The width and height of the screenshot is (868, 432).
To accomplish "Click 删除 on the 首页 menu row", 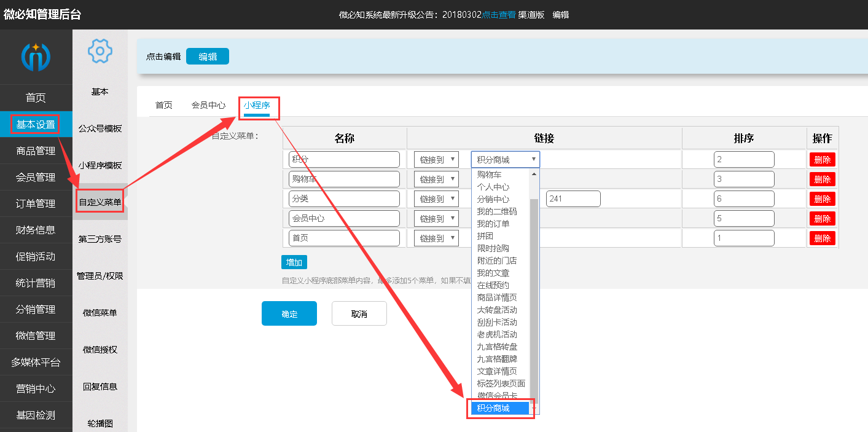I will [822, 238].
